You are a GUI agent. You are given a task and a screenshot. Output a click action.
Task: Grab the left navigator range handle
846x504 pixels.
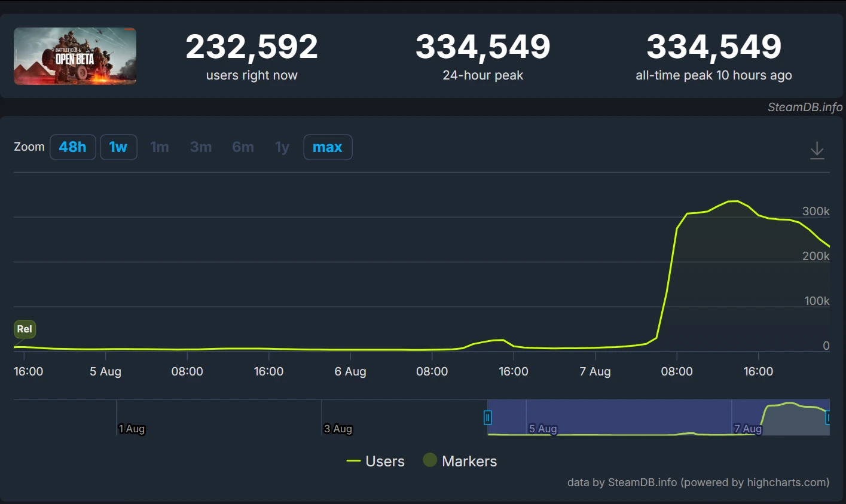click(x=488, y=417)
